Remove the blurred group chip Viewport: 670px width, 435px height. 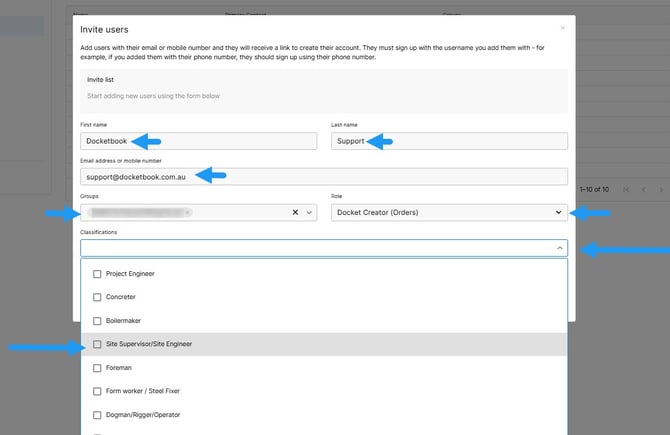tap(187, 212)
